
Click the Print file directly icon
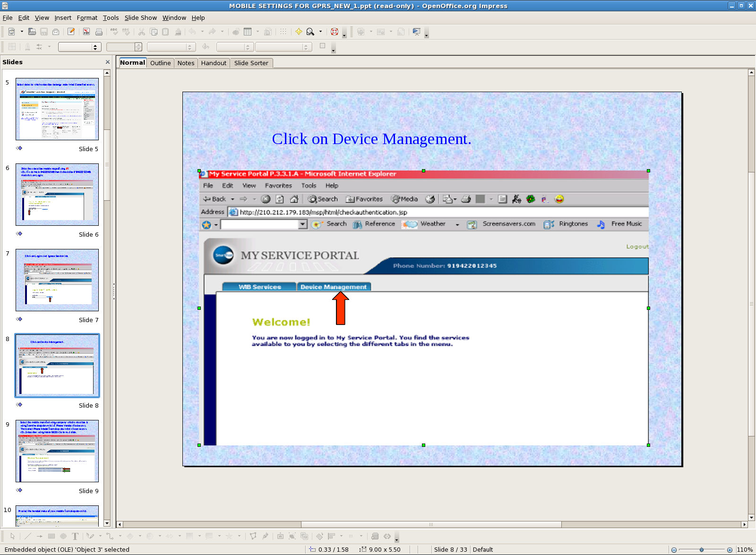99,32
